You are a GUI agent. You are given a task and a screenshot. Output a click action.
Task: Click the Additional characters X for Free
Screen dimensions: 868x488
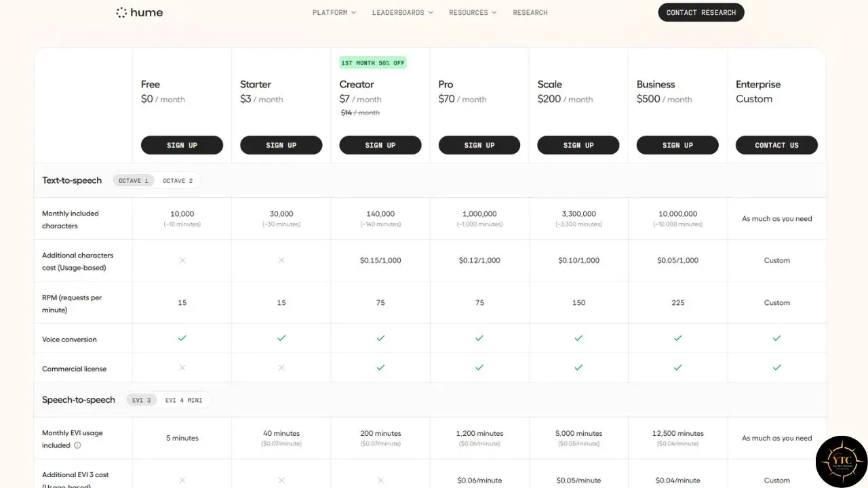(x=182, y=260)
